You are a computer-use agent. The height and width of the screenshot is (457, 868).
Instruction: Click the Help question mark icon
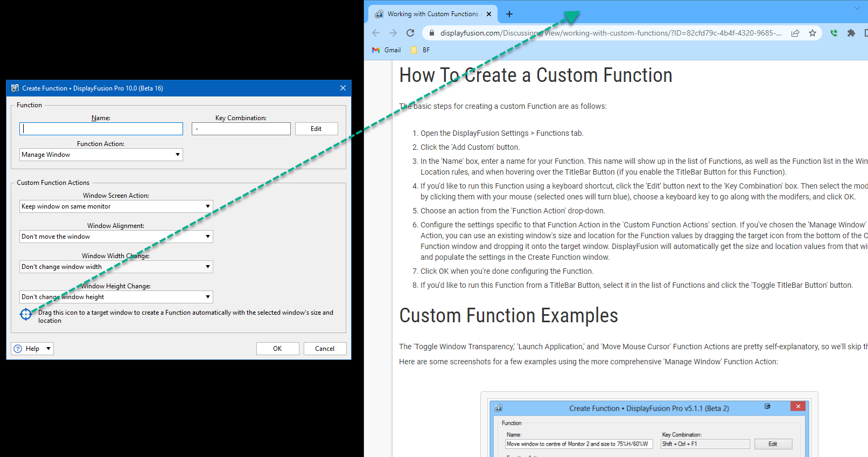tap(18, 349)
